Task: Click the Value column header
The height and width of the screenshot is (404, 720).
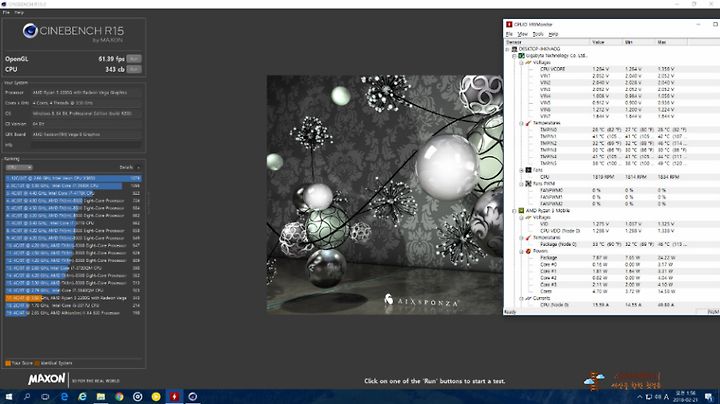Action: click(x=606, y=42)
